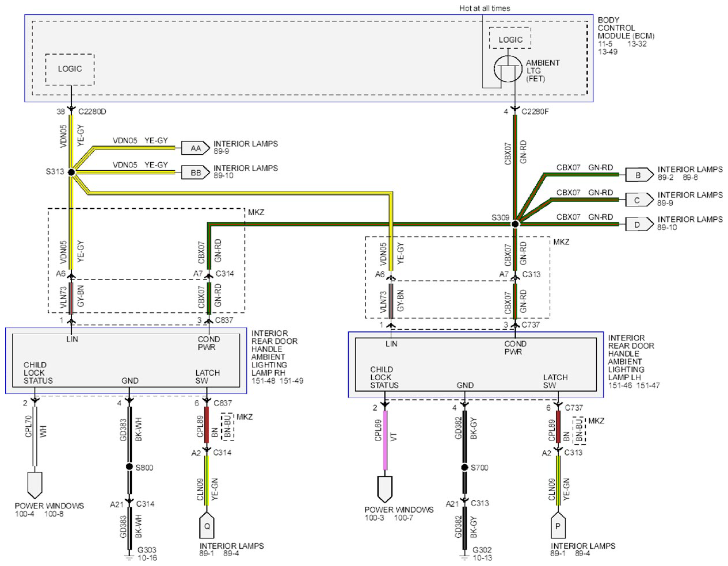The height and width of the screenshot is (566, 728).
Task: Click the S309 splice dot
Action: (x=515, y=224)
